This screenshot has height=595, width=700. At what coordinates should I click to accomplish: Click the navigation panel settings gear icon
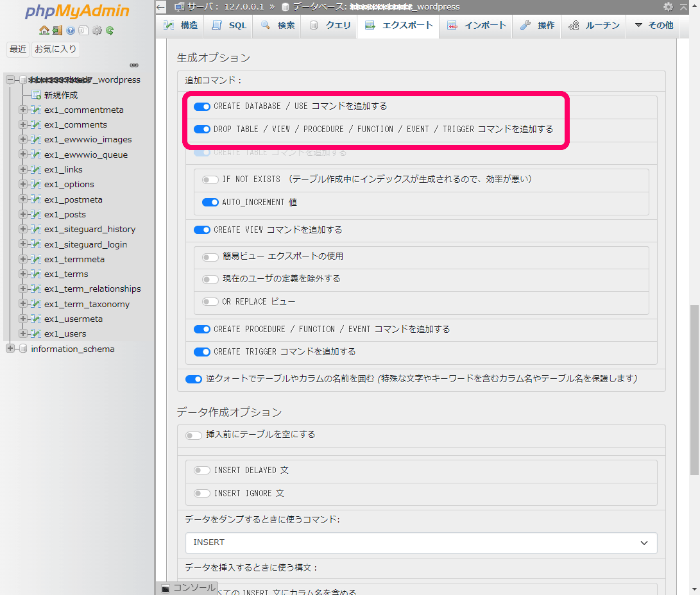[x=97, y=30]
